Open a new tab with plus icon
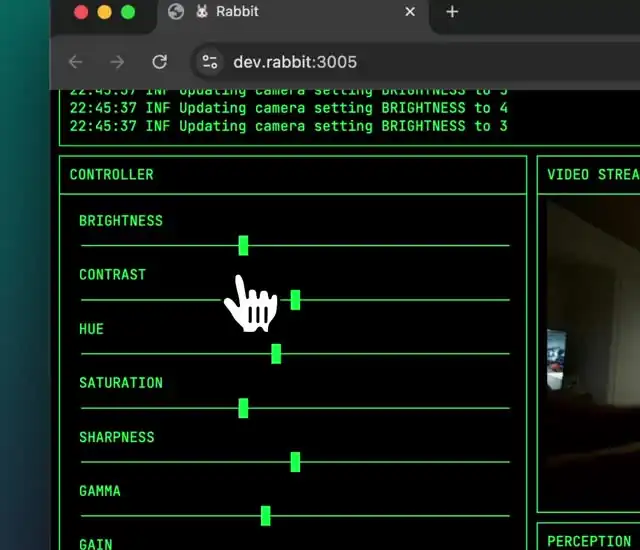Screen dimensions: 640x550 [452, 12]
